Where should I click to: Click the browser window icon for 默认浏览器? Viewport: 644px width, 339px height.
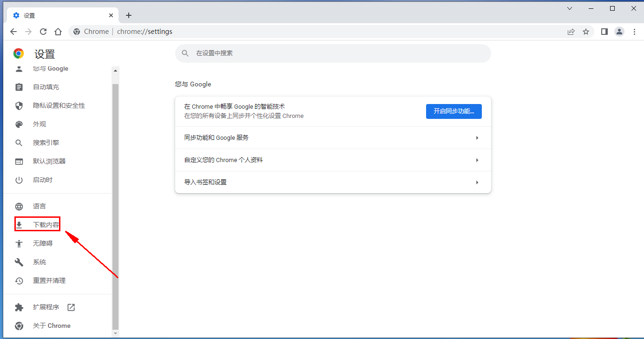click(19, 161)
